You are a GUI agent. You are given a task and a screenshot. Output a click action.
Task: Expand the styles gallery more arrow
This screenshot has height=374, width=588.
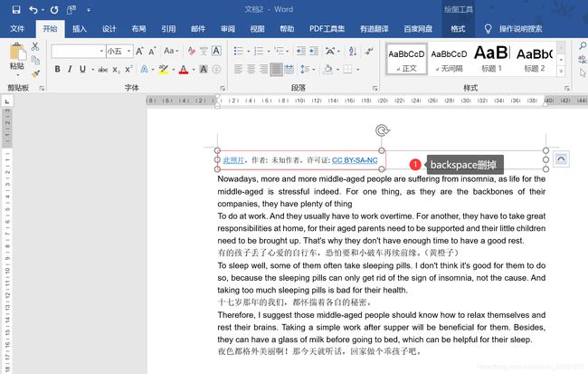(x=561, y=71)
